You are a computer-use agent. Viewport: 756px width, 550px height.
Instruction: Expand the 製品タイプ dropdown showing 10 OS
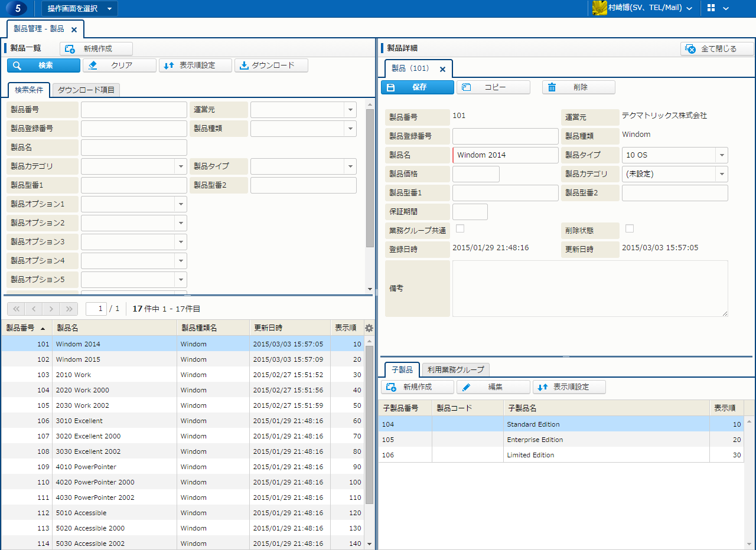721,155
